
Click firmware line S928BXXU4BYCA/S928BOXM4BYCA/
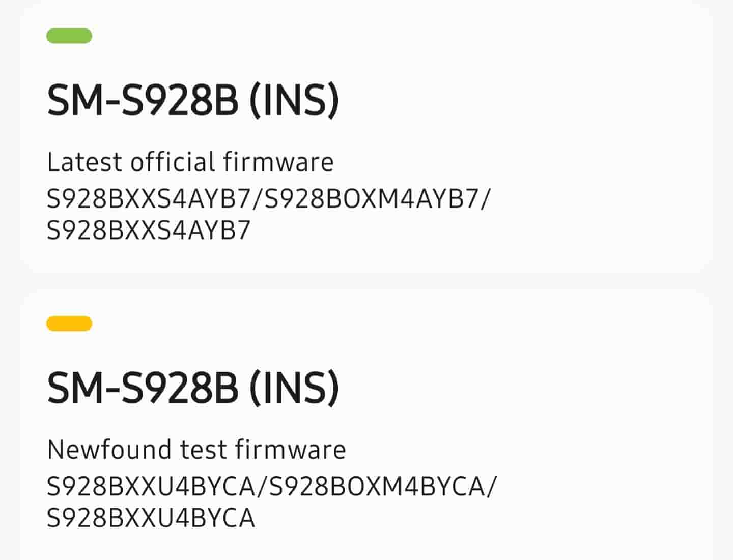tap(271, 487)
